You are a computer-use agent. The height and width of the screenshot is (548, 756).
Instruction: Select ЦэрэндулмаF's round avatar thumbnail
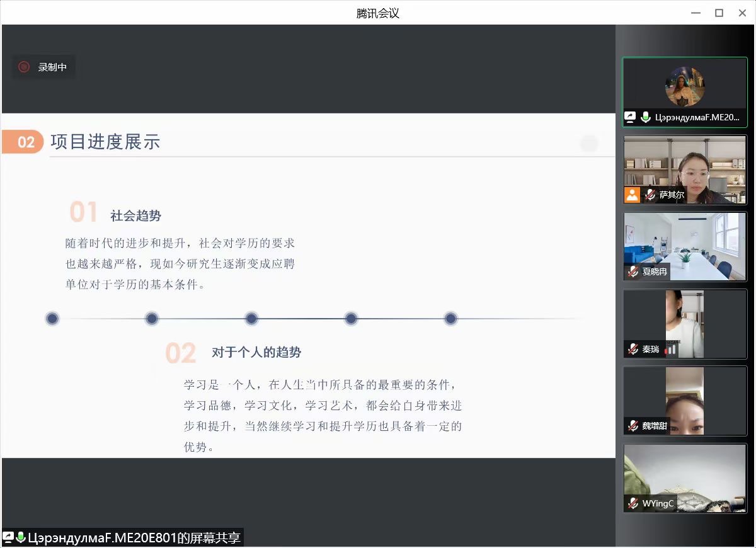pyautogui.click(x=685, y=86)
